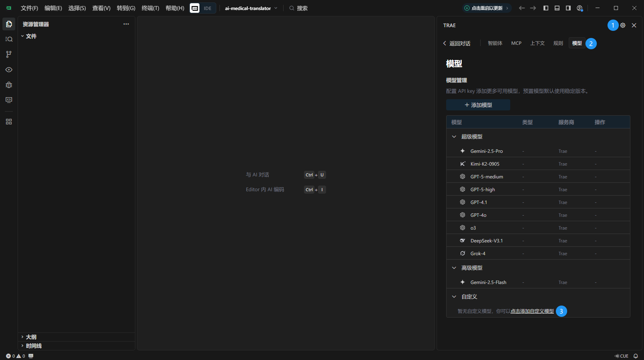Switch to the 上下文 tab
The height and width of the screenshot is (360, 644).
pyautogui.click(x=537, y=43)
